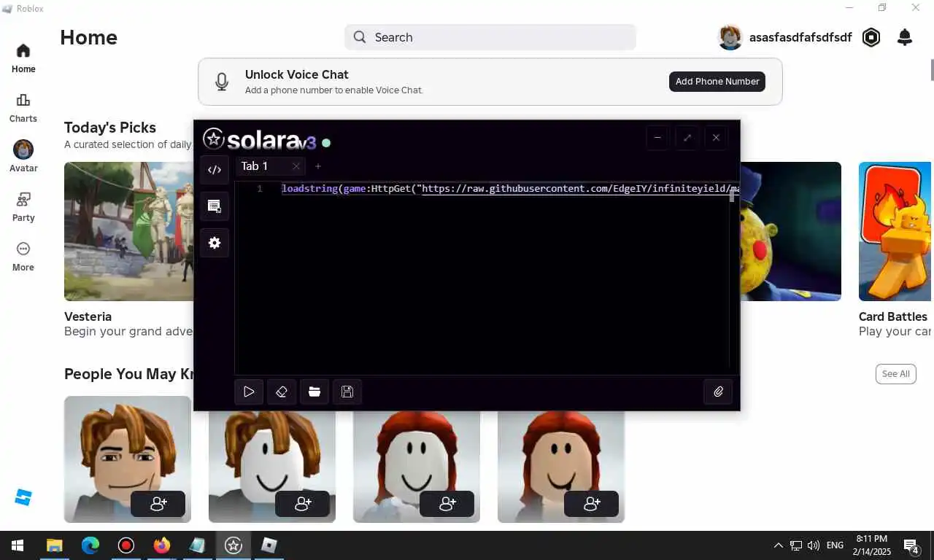The width and height of the screenshot is (934, 560).
Task: Click the Card Battles game title
Action: point(893,316)
